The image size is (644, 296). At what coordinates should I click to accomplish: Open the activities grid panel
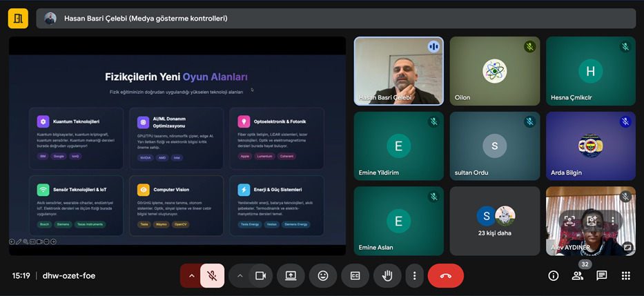click(x=625, y=275)
